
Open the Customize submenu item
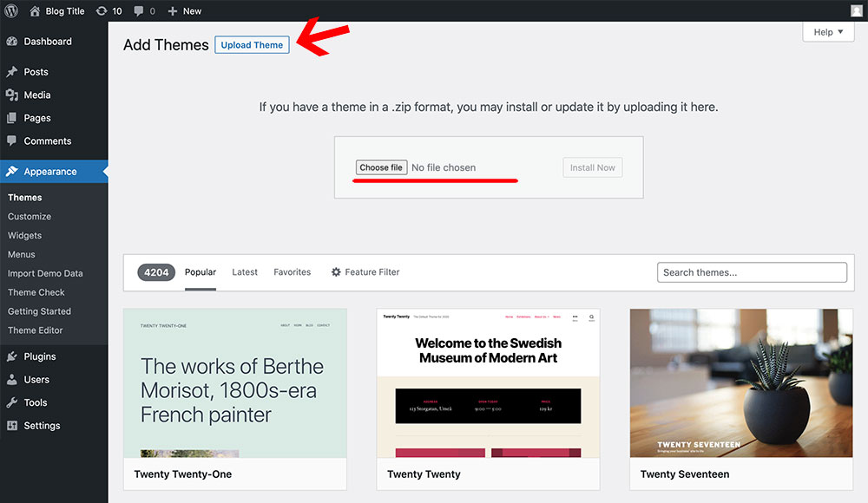click(x=30, y=216)
